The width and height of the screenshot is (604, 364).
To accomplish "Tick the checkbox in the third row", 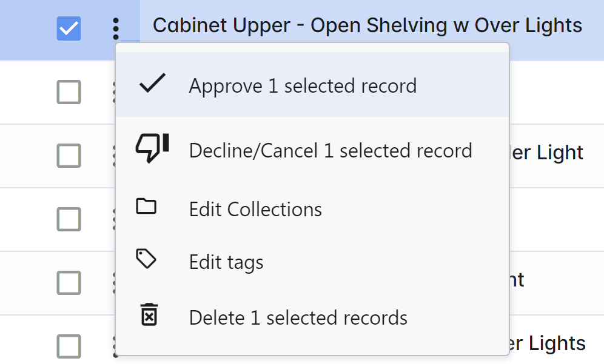I will [69, 156].
